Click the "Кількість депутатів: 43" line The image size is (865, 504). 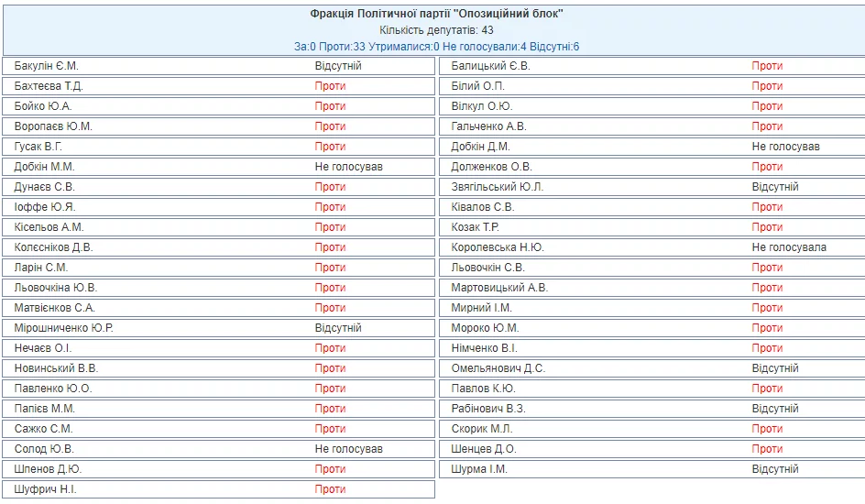[x=436, y=30]
